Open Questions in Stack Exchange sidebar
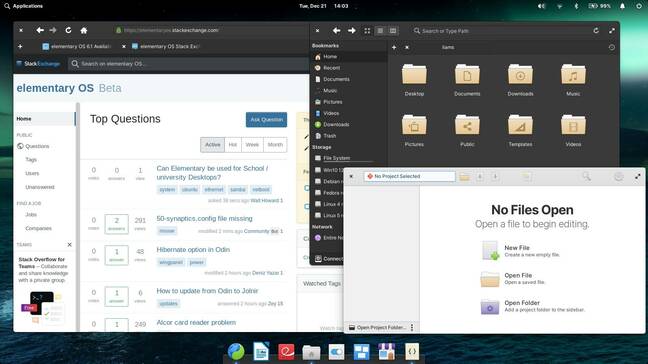Image resolution: width=648 pixels, height=364 pixels. pyautogui.click(x=37, y=146)
